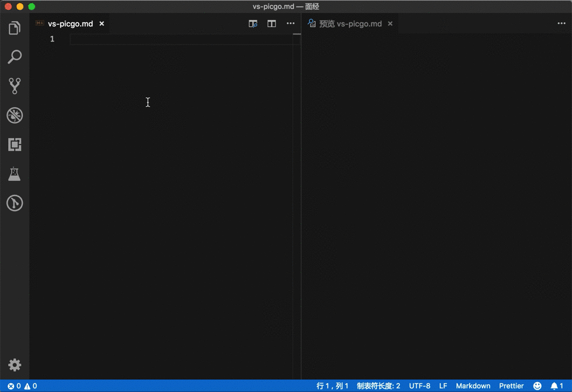Open editor More Actions menu
This screenshot has height=392, width=572.
(x=290, y=23)
